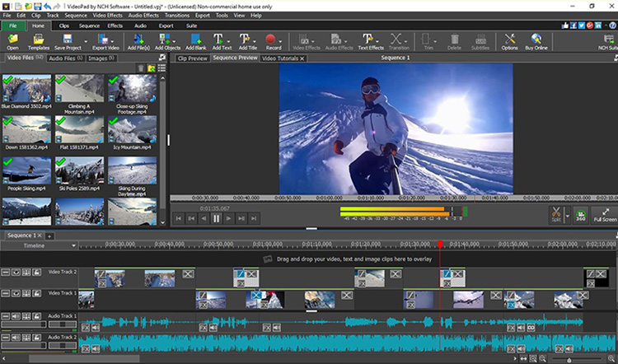Expand the Record dropdown arrow
Image resolution: width=618 pixels, height=364 pixels.
coord(280,41)
